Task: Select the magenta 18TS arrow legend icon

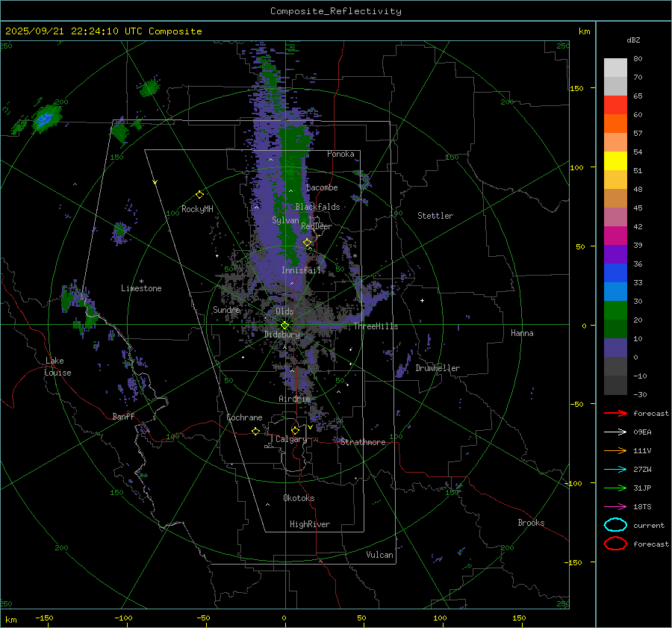Action: pyautogui.click(x=615, y=506)
